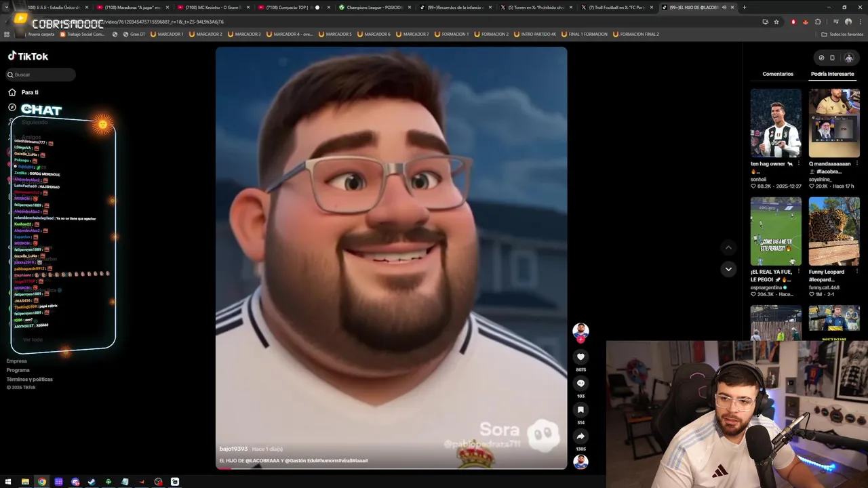Open the sonheii author link

[x=758, y=180]
